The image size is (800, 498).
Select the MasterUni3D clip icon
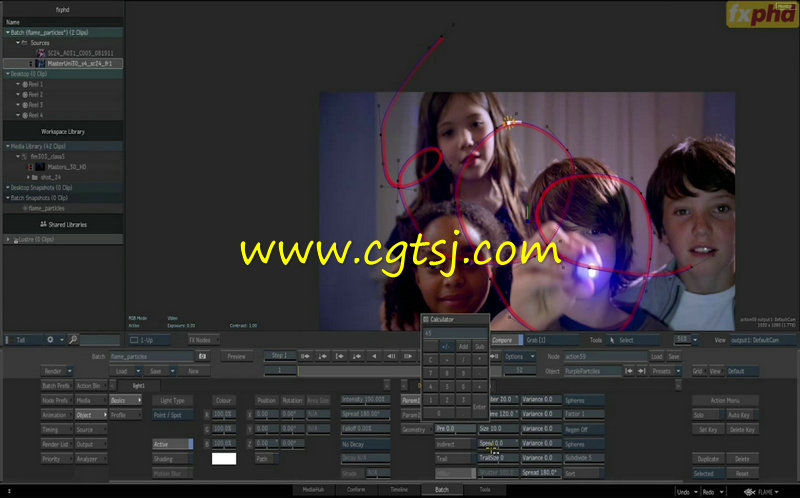pyautogui.click(x=40, y=64)
